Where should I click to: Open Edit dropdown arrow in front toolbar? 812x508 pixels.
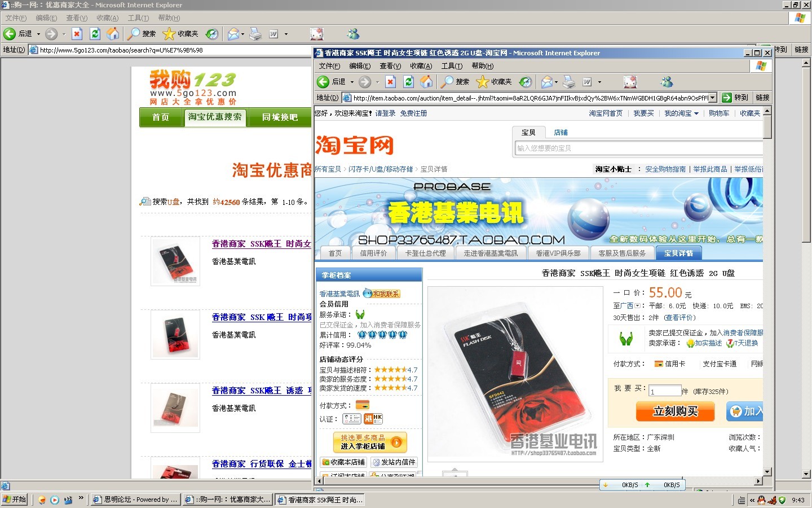pos(599,82)
